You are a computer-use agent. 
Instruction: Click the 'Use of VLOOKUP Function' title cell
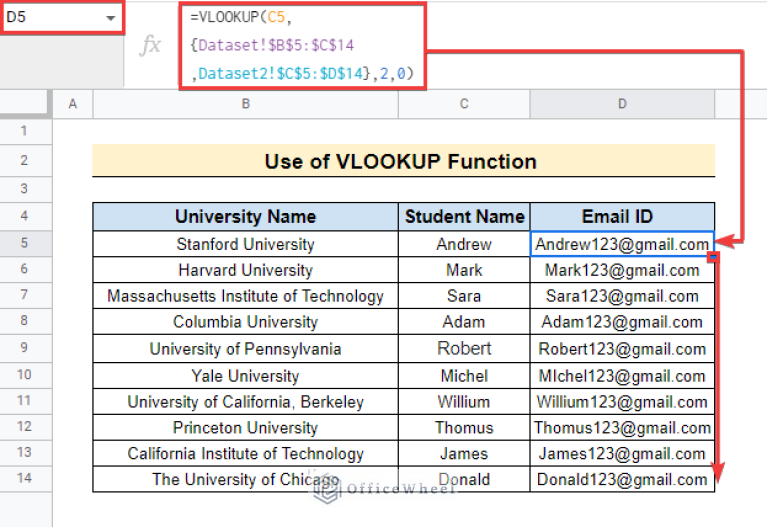pyautogui.click(x=403, y=162)
